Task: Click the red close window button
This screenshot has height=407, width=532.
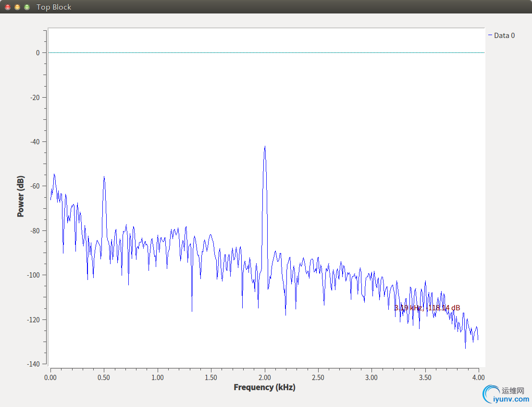Action: pyautogui.click(x=8, y=7)
